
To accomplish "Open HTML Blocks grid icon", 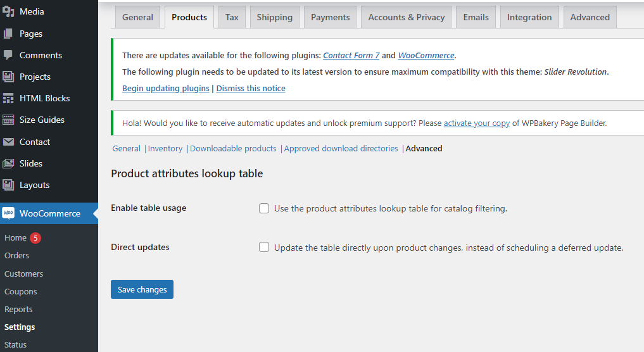I will point(8,98).
